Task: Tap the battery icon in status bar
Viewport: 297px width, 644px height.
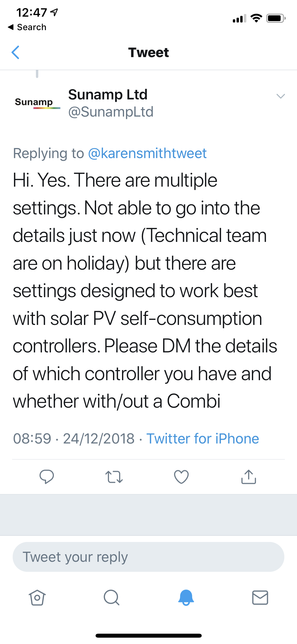Action: pos(276,18)
